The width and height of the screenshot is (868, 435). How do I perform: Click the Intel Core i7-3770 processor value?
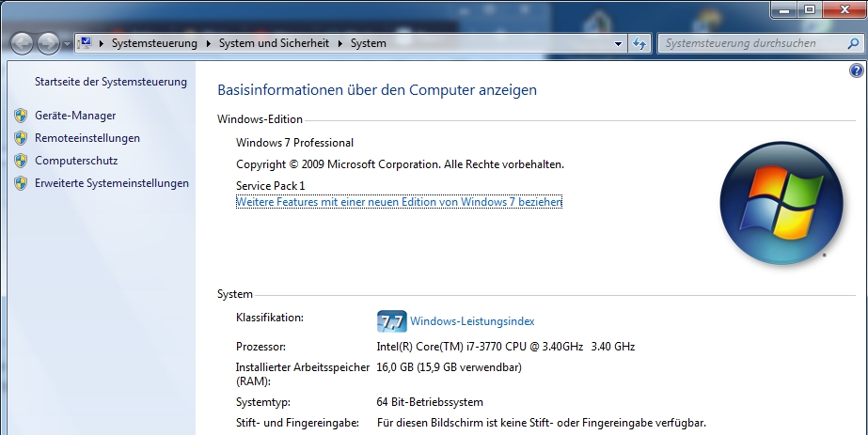pos(505,347)
